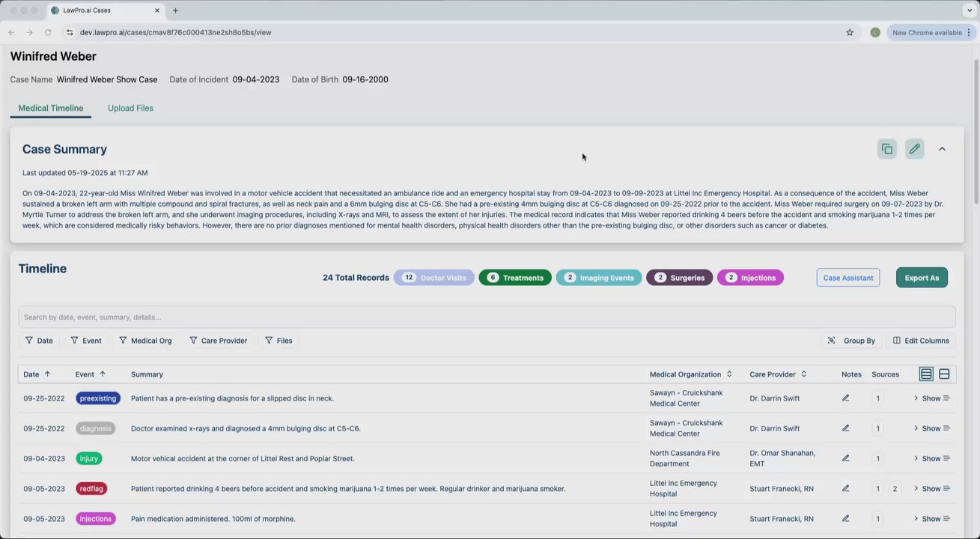View site information icon in address bar
Screen dimensions: 980x539
[x=70, y=32]
